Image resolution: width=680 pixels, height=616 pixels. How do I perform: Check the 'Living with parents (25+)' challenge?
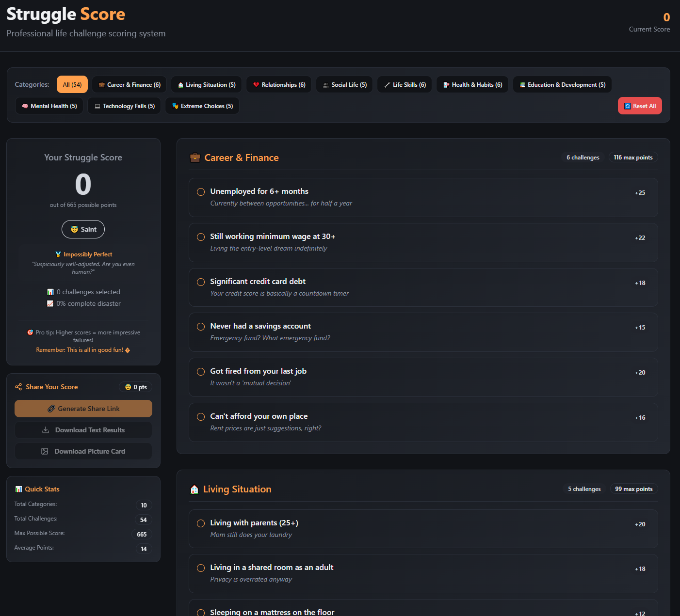click(x=200, y=523)
